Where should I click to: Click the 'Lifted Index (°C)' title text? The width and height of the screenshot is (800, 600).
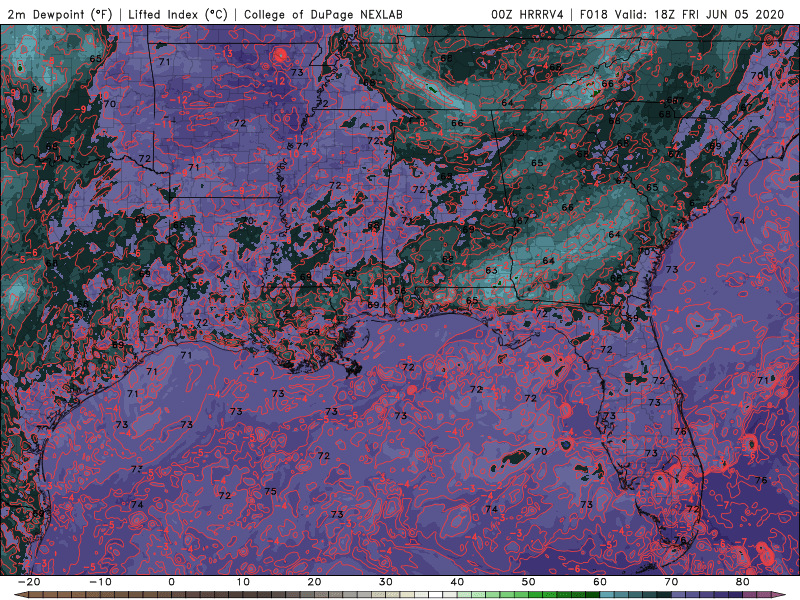178,15
